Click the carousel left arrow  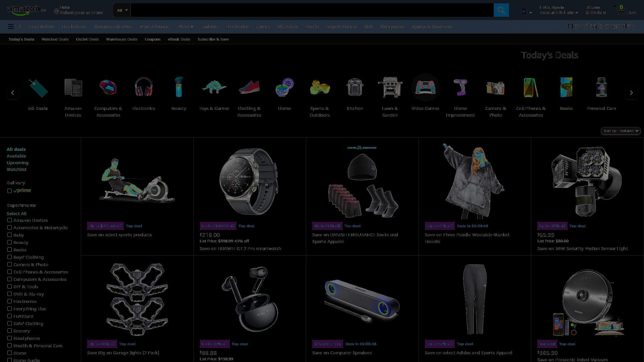point(12,93)
